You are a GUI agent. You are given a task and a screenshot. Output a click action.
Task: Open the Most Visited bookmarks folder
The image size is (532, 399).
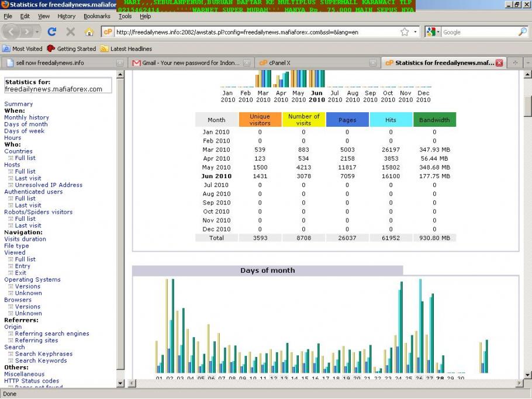22,49
